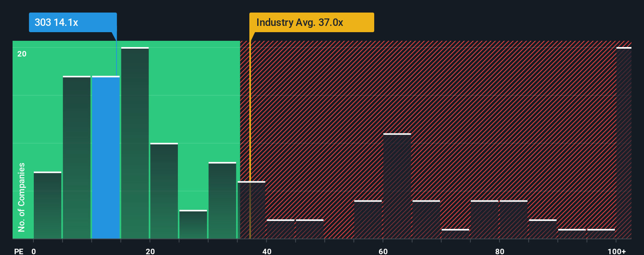
Task: Select the bar for PE 75-80
Action: [485, 220]
